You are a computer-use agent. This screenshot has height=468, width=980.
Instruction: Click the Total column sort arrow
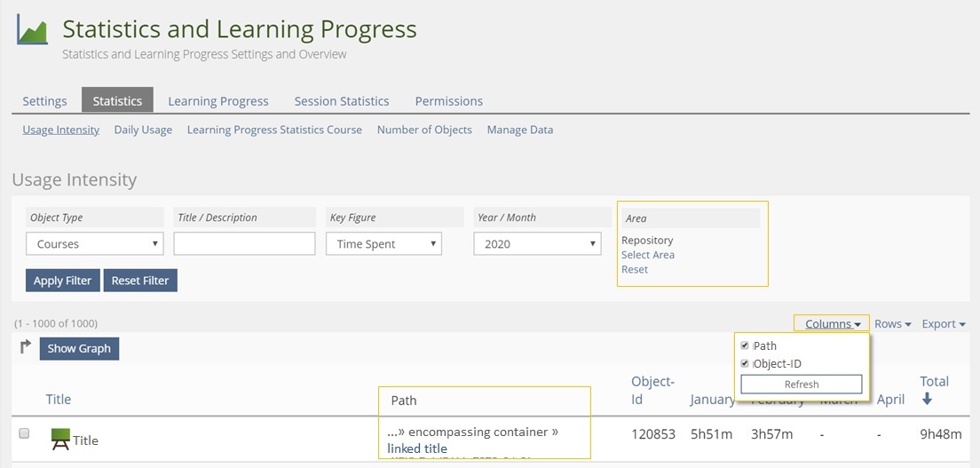tap(928, 400)
